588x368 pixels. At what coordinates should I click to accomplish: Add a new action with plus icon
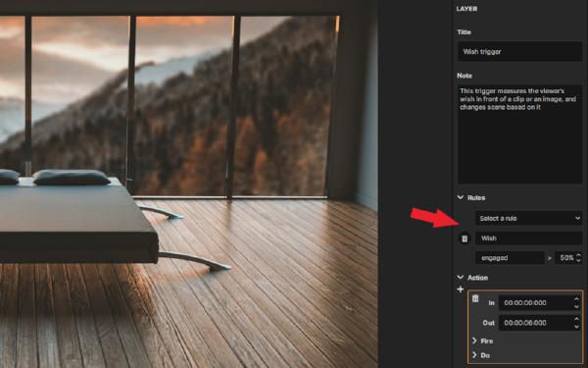[x=461, y=289]
